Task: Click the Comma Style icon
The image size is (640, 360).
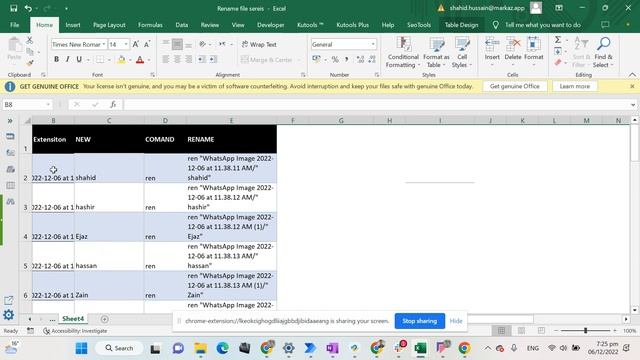Action: tap(347, 60)
